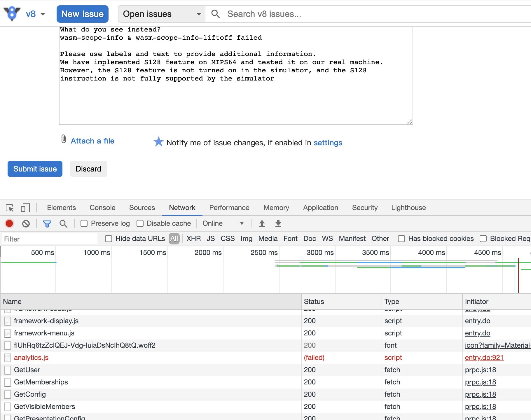531x420 pixels.
Task: Open the Performance tab
Action: [229, 208]
